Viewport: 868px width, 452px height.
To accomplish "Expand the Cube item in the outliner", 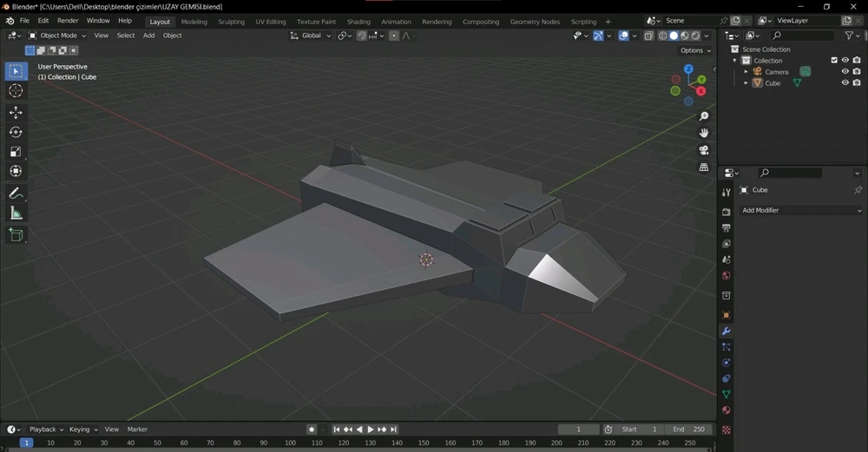I will coord(746,83).
